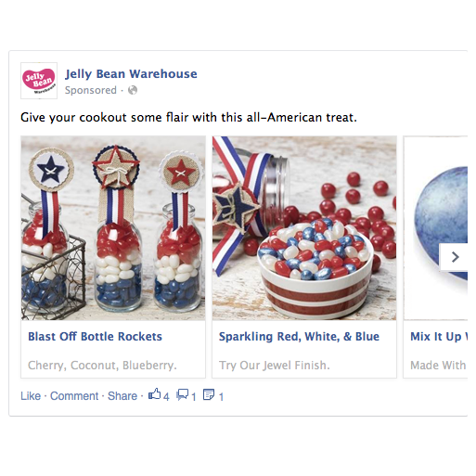Click the thumbs-up likes count icon
The width and height of the screenshot is (476, 476).
point(155,394)
